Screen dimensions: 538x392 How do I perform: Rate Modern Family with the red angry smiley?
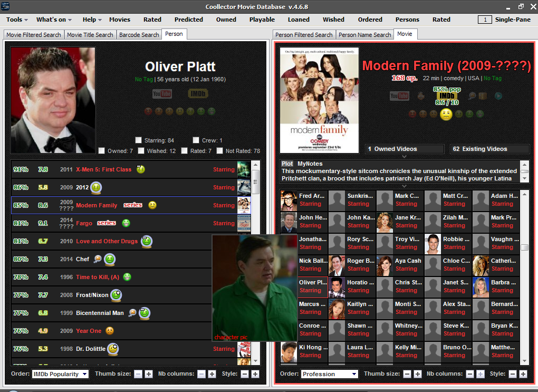coord(413,114)
